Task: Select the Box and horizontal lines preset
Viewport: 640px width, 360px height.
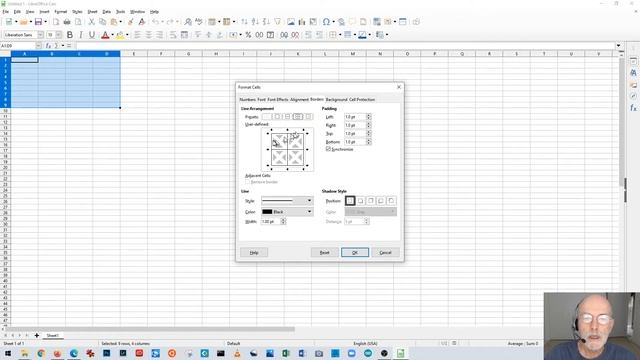Action: click(x=287, y=117)
